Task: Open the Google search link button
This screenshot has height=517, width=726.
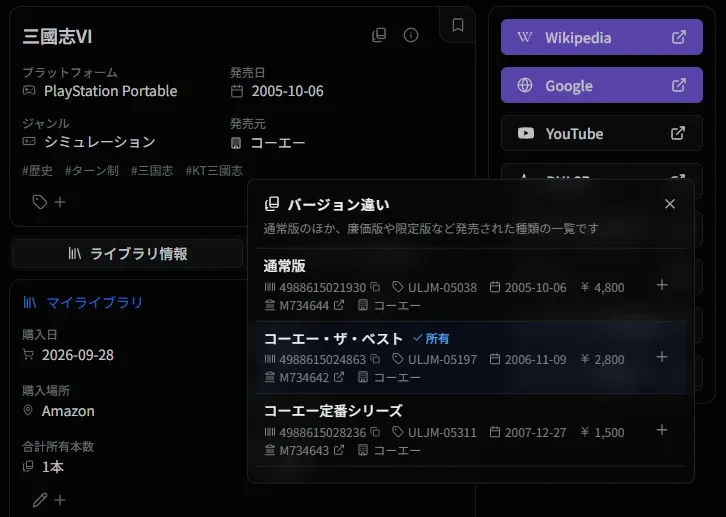Action: (601, 85)
